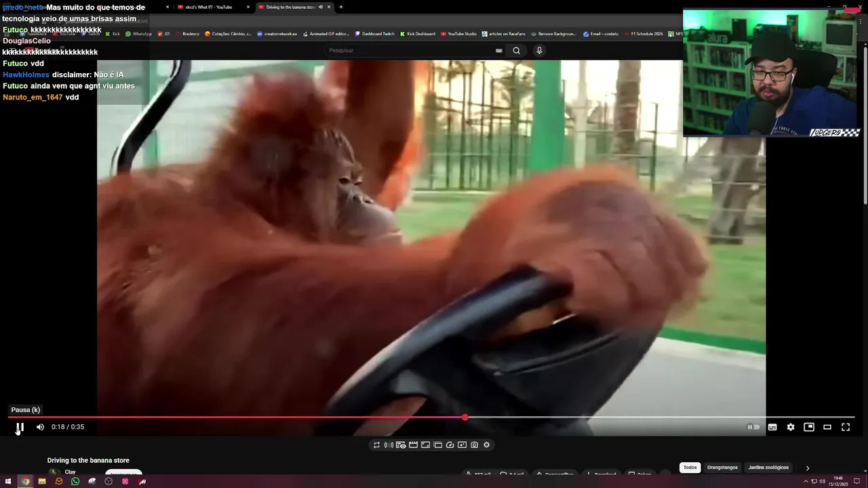Open the Kick Dashboard bookmark
This screenshot has height=488, width=868.
tap(417, 34)
